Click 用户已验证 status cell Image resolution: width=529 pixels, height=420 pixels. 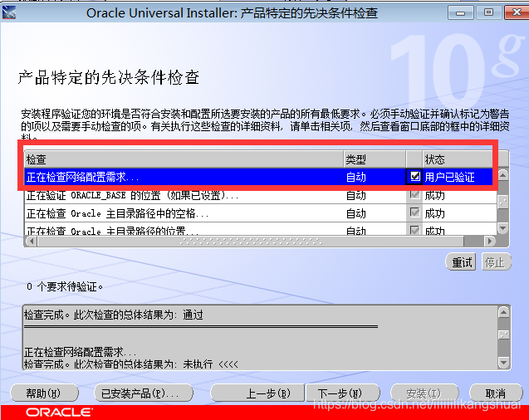pos(450,177)
